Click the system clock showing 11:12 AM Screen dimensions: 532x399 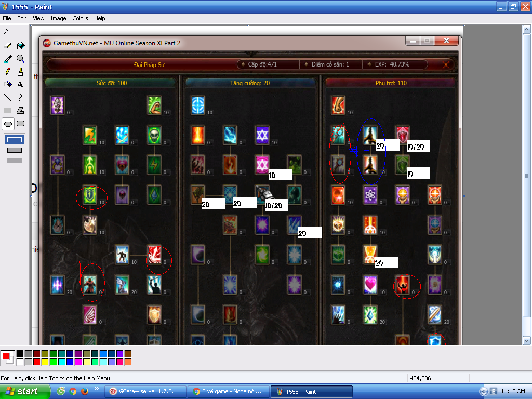point(513,391)
